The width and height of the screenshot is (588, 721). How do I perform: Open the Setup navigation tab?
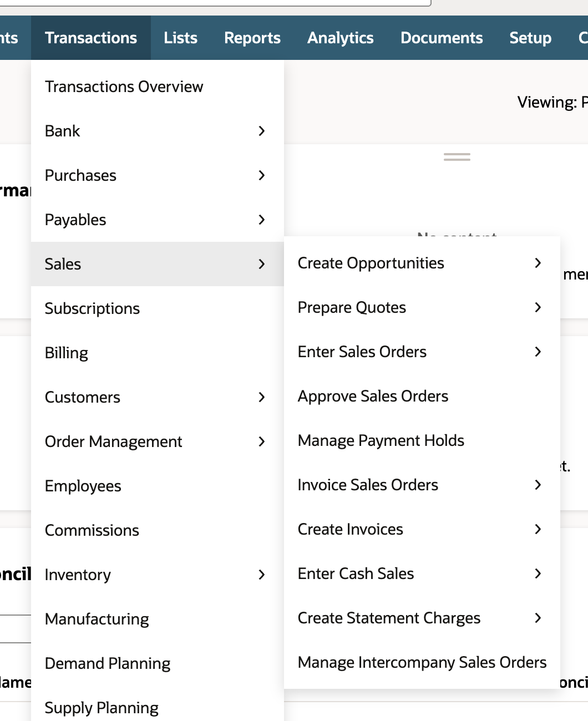pos(530,38)
